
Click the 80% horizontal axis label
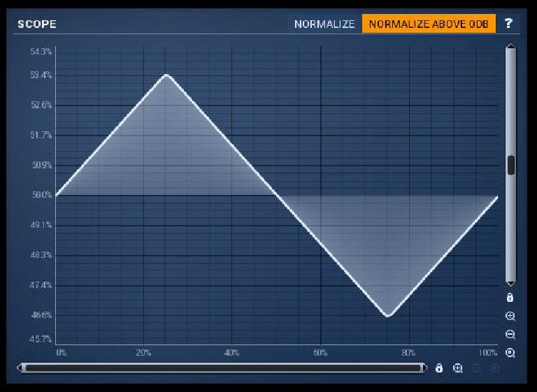(x=408, y=353)
